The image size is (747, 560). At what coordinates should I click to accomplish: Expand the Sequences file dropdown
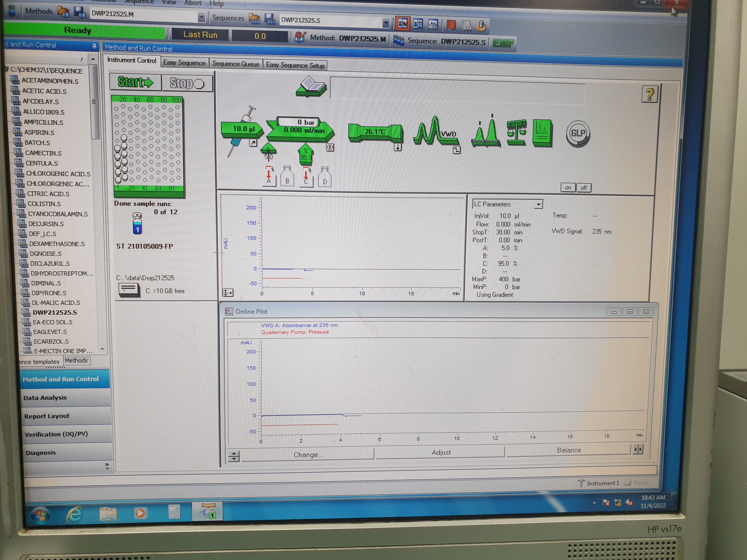[386, 23]
